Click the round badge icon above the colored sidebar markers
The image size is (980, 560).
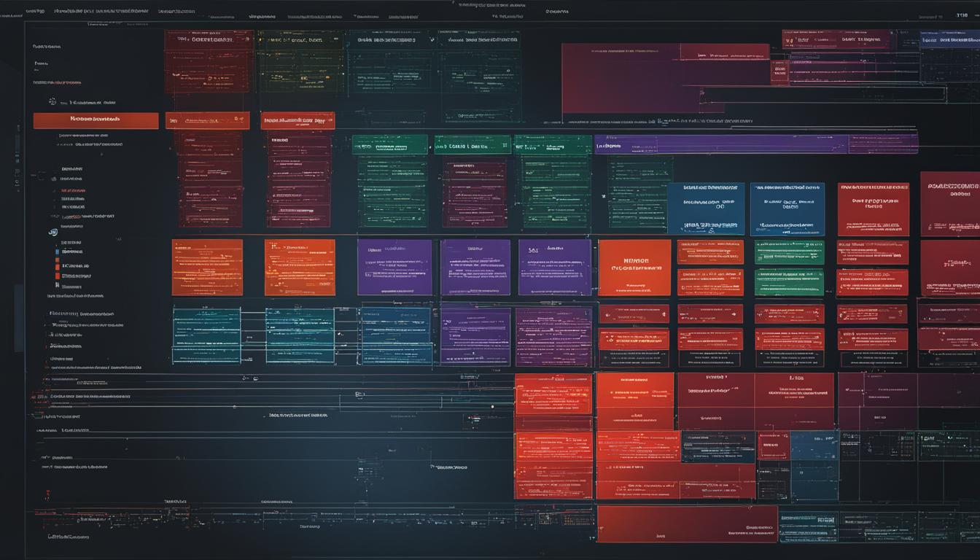click(x=52, y=232)
